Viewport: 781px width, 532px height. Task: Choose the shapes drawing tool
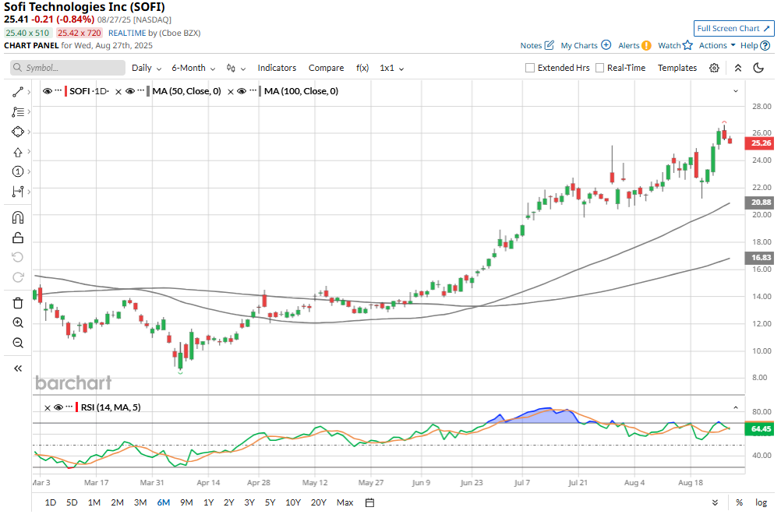pos(18,132)
